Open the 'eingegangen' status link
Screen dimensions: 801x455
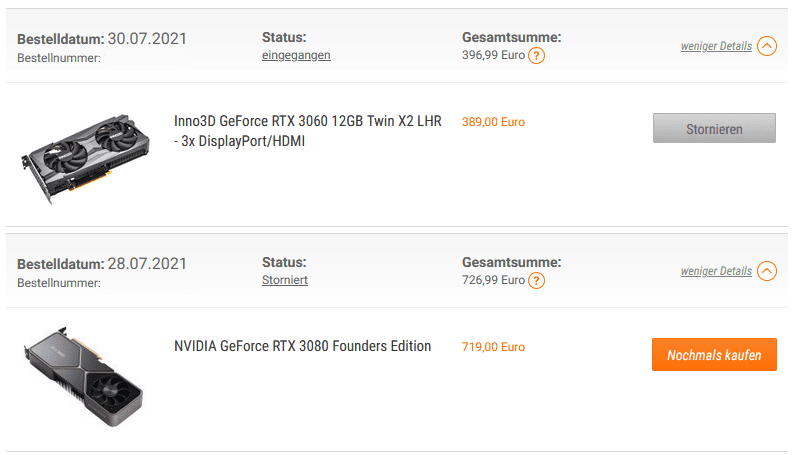click(x=296, y=55)
